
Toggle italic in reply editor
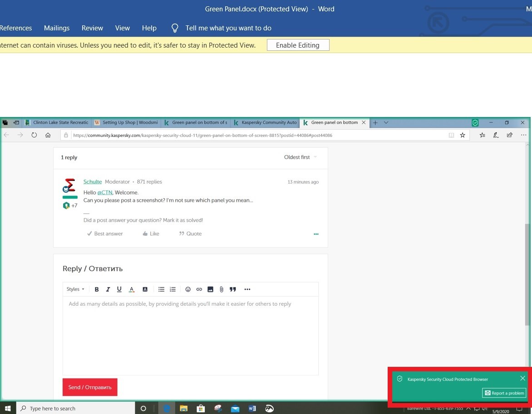pyautogui.click(x=108, y=289)
